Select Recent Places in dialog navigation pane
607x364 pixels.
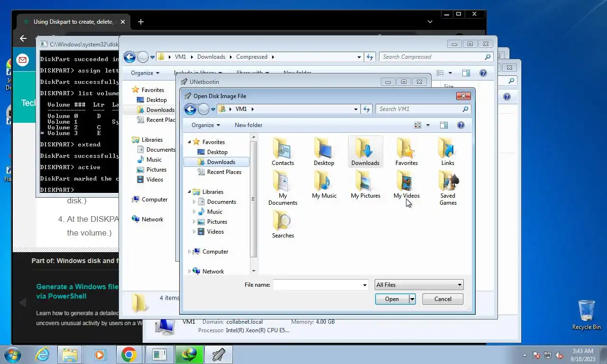[x=224, y=172]
